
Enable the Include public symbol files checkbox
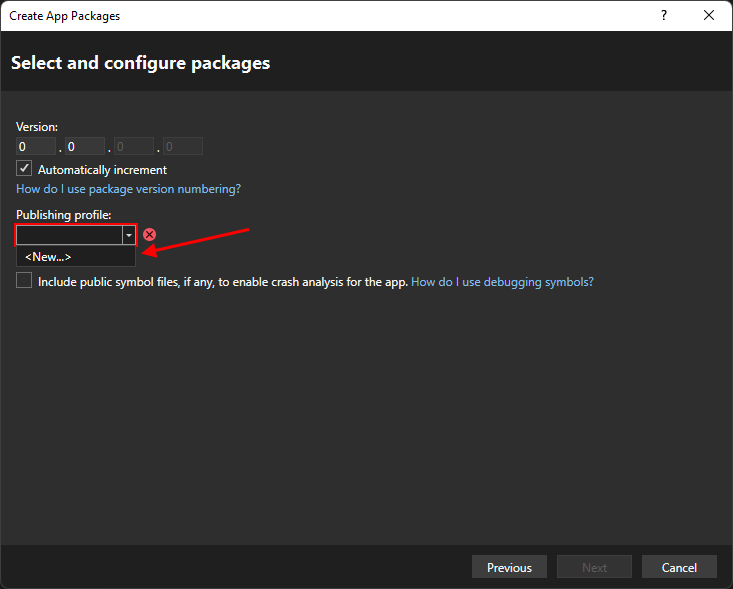(x=25, y=282)
